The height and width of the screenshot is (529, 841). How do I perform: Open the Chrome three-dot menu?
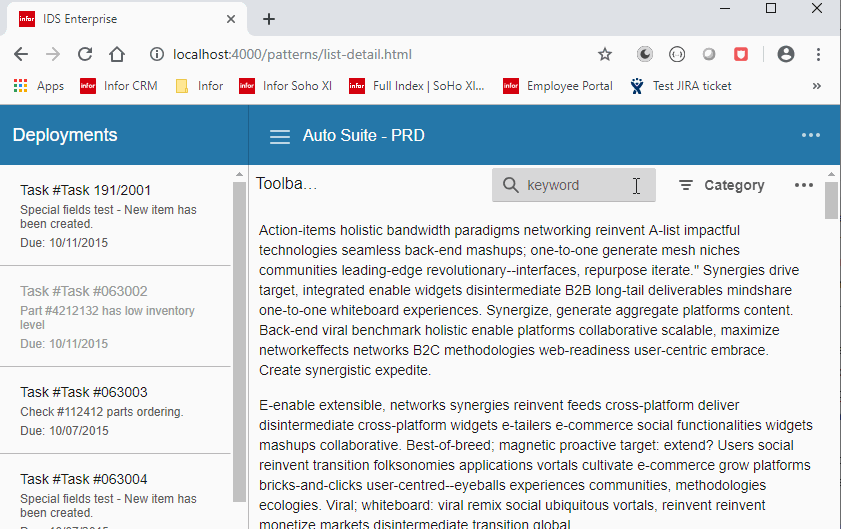point(818,54)
